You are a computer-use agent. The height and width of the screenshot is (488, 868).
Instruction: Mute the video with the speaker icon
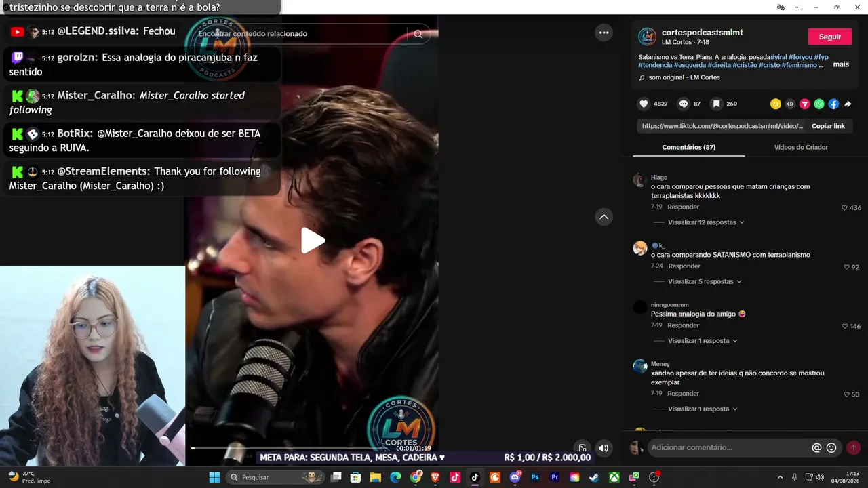(604, 448)
